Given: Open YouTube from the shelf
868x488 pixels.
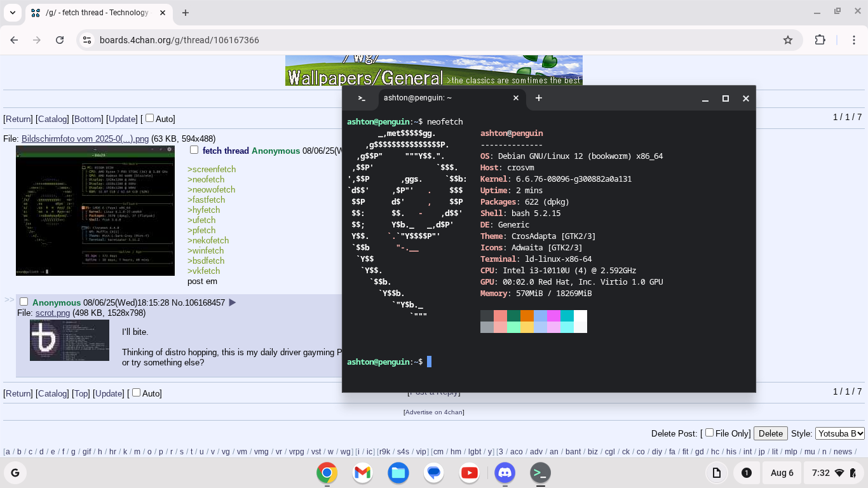Looking at the screenshot, I should (470, 473).
